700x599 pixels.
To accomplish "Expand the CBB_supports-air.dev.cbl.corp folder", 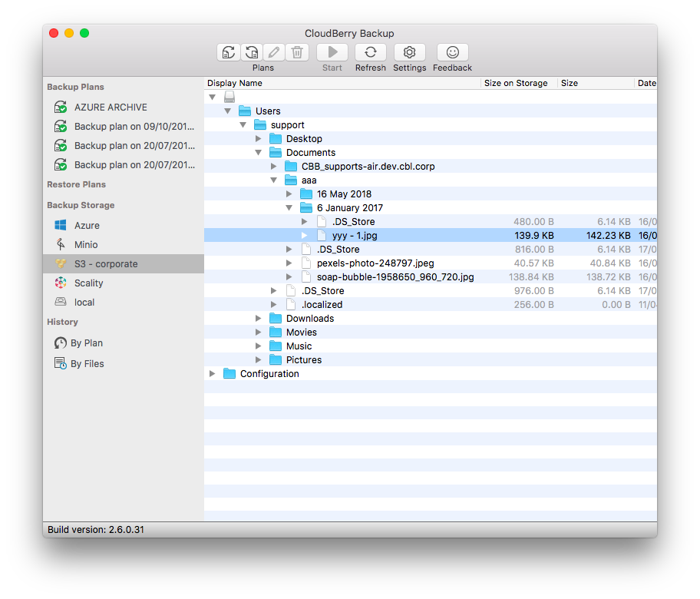I will tap(274, 166).
